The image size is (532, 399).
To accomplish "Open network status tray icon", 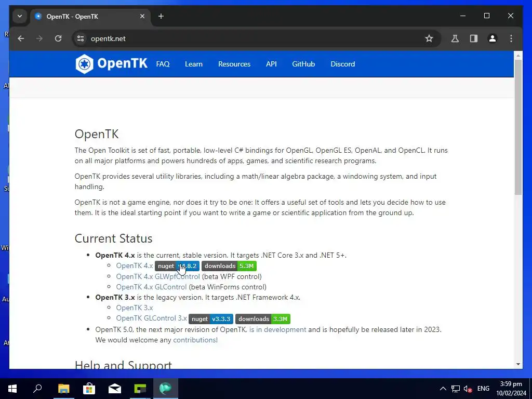I will (455, 389).
